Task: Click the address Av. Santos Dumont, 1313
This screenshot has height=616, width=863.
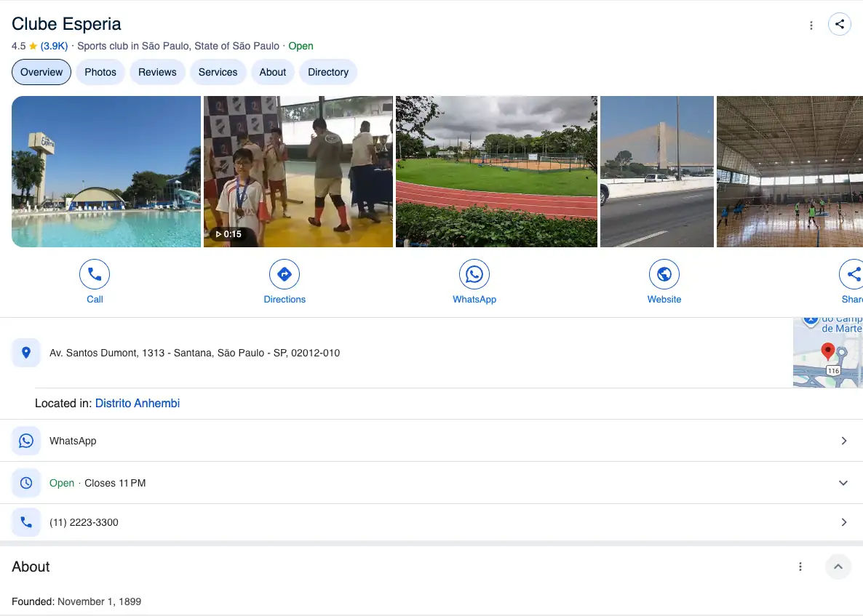Action: coord(195,353)
